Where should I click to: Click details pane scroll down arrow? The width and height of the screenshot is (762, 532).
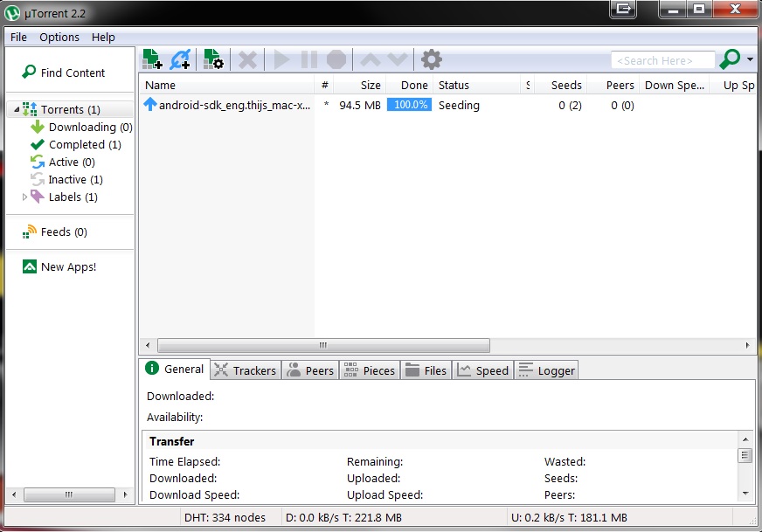745,494
